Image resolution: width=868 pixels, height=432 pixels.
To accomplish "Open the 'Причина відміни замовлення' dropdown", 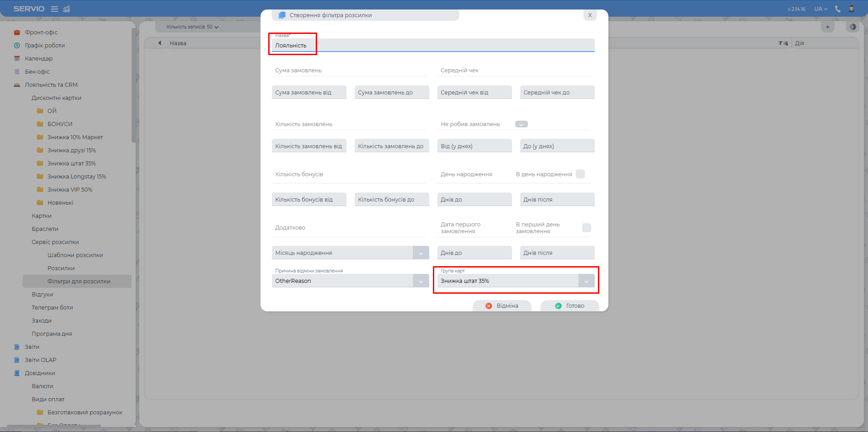I will click(x=421, y=281).
